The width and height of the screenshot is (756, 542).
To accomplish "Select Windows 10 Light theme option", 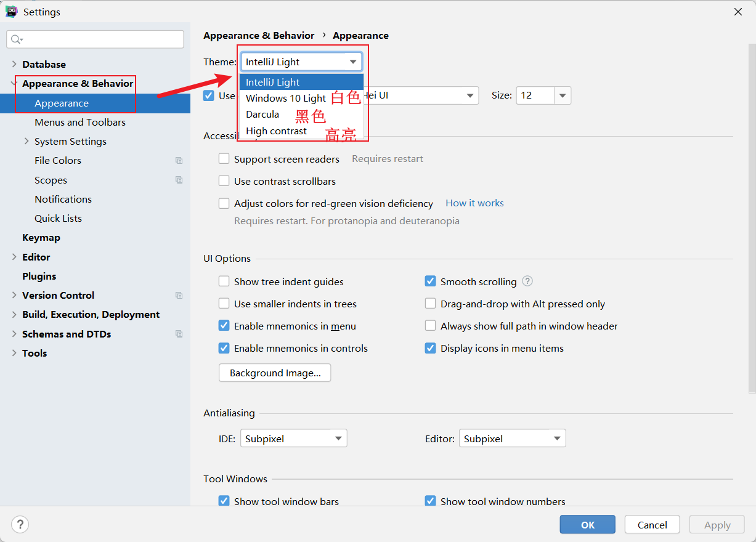I will click(x=301, y=98).
